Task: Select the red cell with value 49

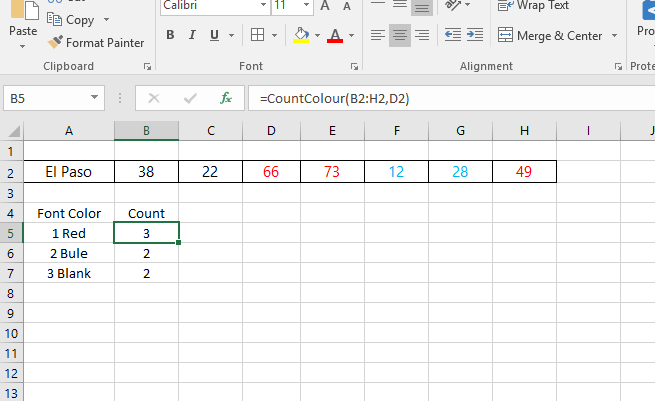Action: coord(524,172)
